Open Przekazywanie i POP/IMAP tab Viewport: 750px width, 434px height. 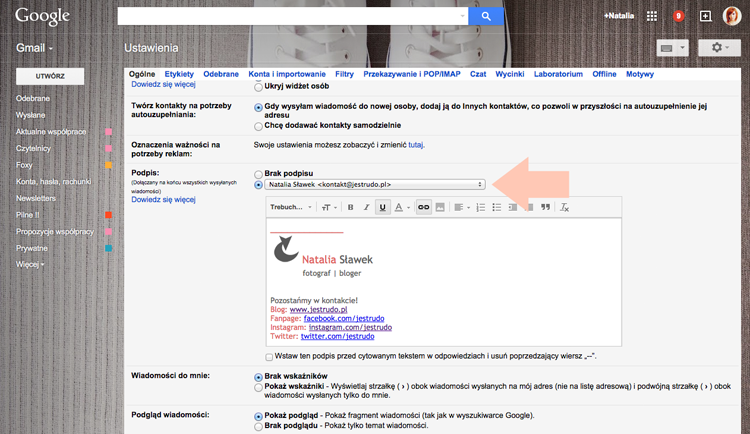coord(412,74)
